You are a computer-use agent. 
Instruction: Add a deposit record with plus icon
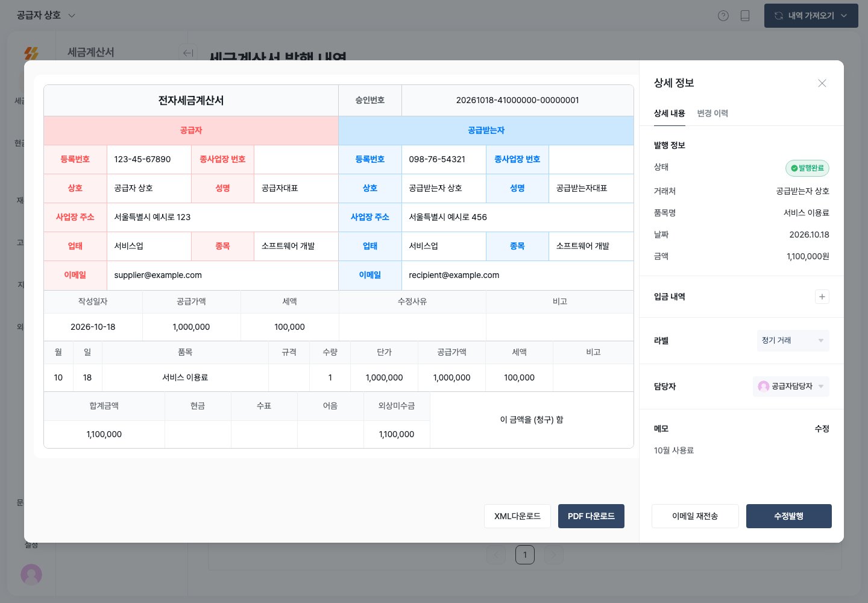coord(822,297)
